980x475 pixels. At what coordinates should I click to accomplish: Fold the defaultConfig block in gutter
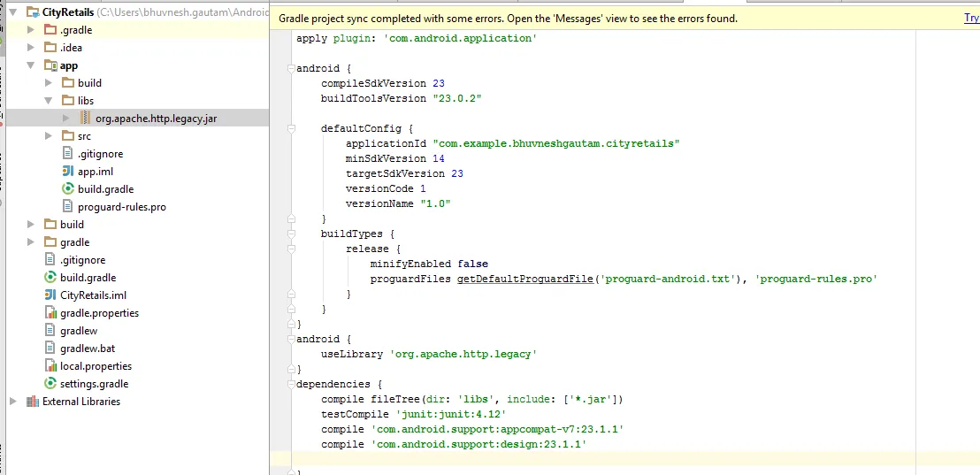[291, 128]
